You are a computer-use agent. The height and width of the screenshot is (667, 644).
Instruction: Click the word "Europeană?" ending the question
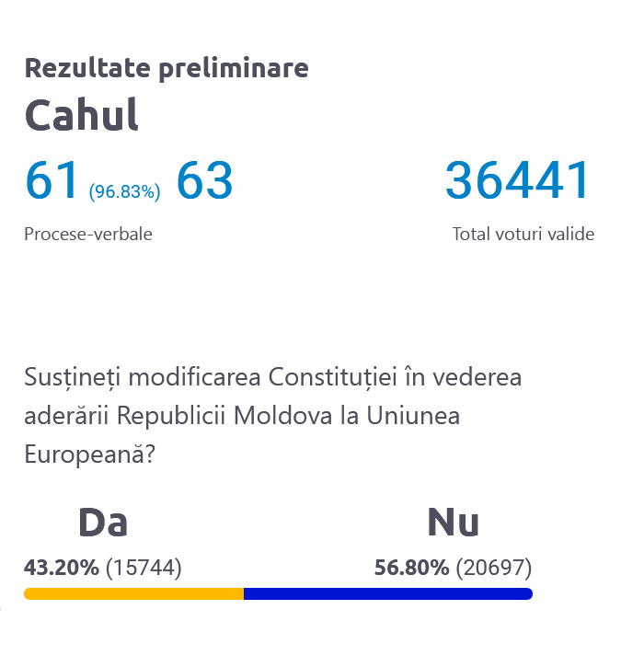pyautogui.click(x=88, y=454)
